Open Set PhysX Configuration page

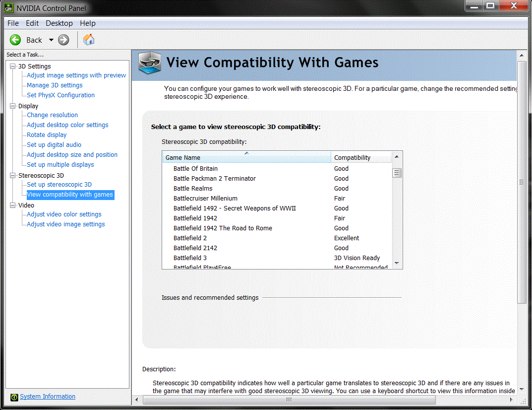point(60,95)
